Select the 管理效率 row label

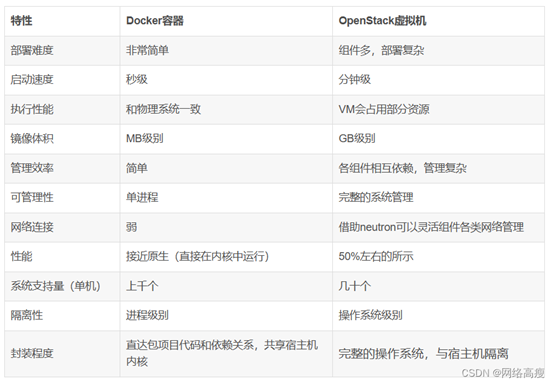(x=62, y=168)
